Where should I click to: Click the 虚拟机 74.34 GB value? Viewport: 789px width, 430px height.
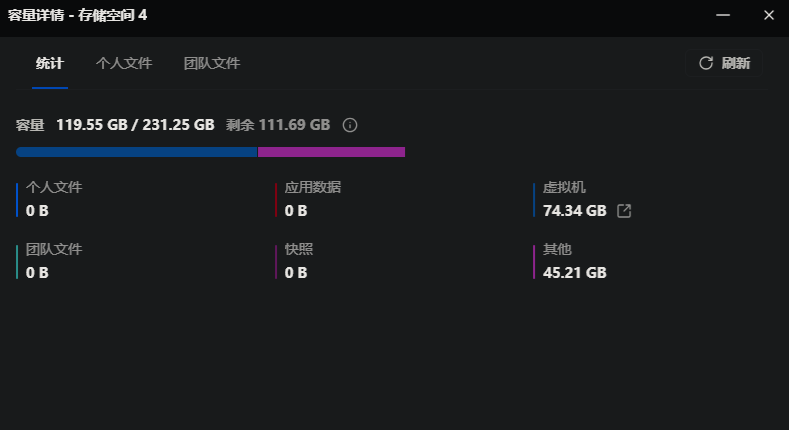coord(575,211)
